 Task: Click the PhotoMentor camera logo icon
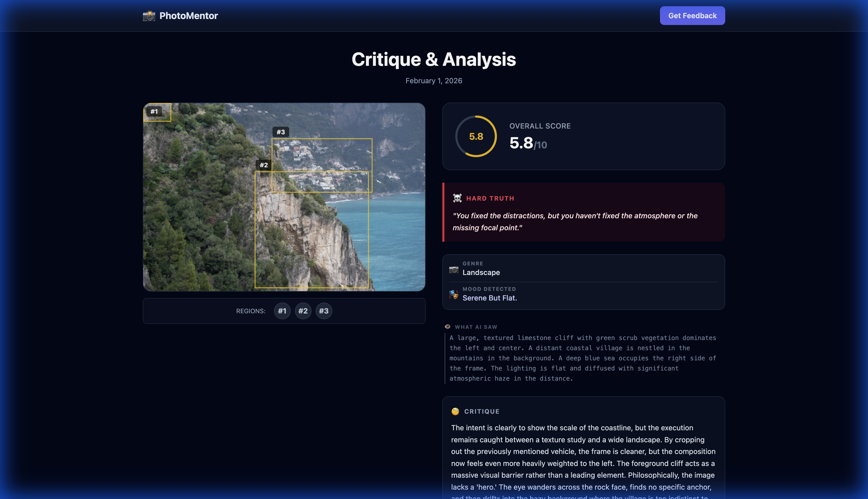pos(149,16)
